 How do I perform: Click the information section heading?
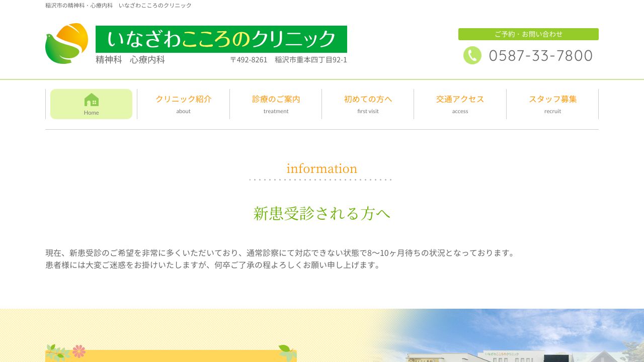click(321, 168)
